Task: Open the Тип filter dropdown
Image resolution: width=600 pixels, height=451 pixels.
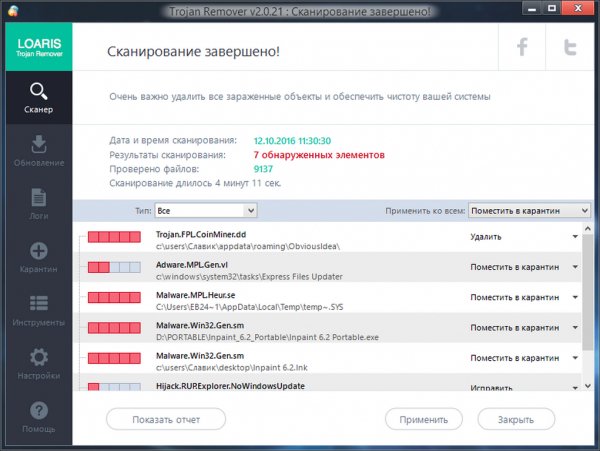Action: pos(206,210)
